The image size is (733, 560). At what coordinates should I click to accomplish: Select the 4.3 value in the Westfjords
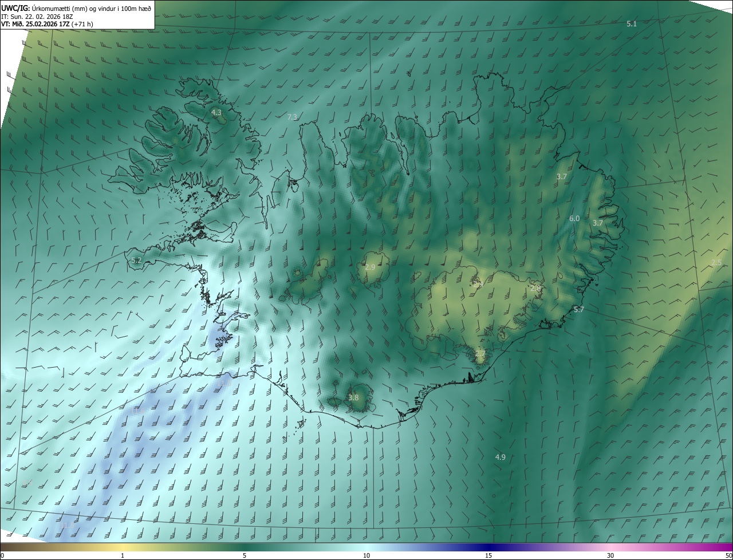click(216, 113)
